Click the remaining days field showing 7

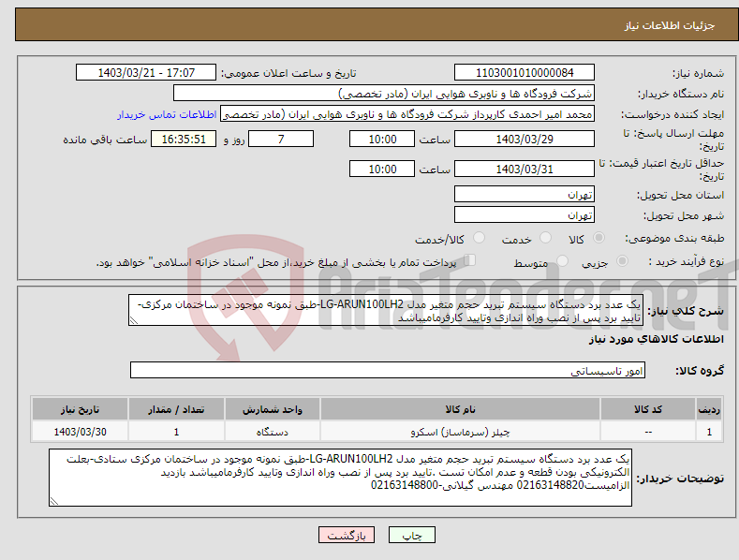(281, 139)
